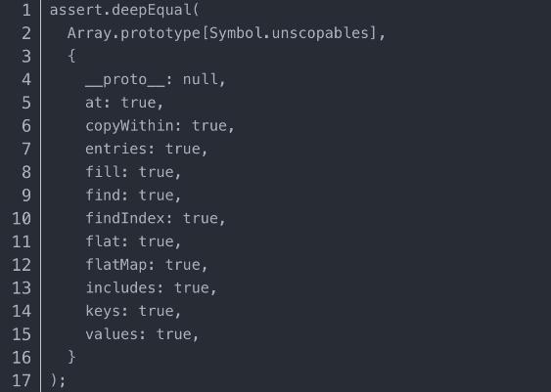
Task: Click the opening brace on line 3
Action: tap(71, 56)
